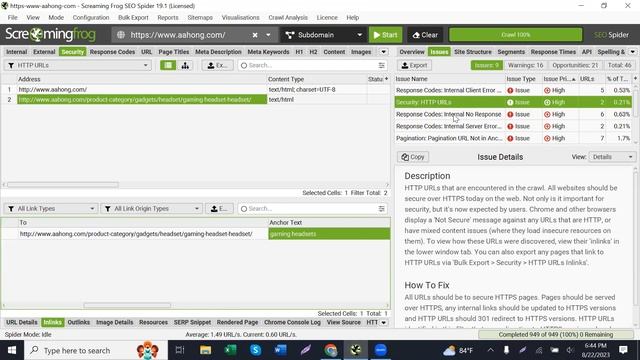Filter by Opportunities: 21 toggle
The image size is (640, 360).
(x=575, y=65)
